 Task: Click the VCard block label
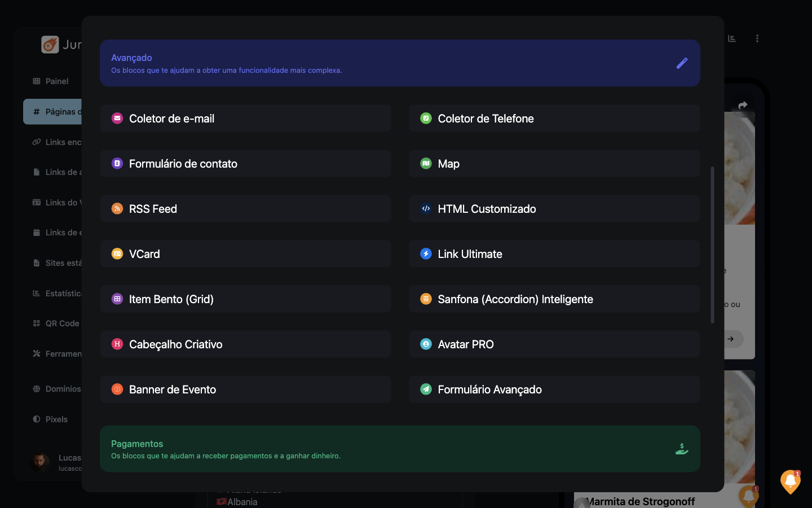[144, 254]
